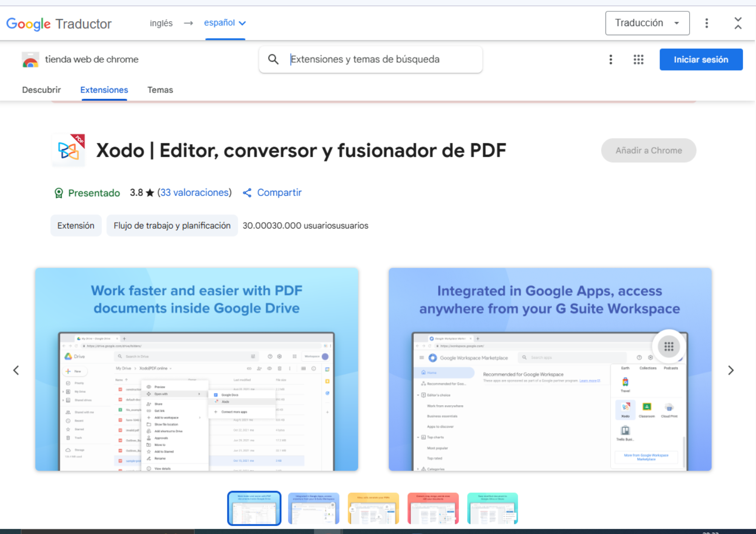Image resolution: width=756 pixels, height=534 pixels.
Task: Open the español target language dropdown
Action: pos(225,23)
